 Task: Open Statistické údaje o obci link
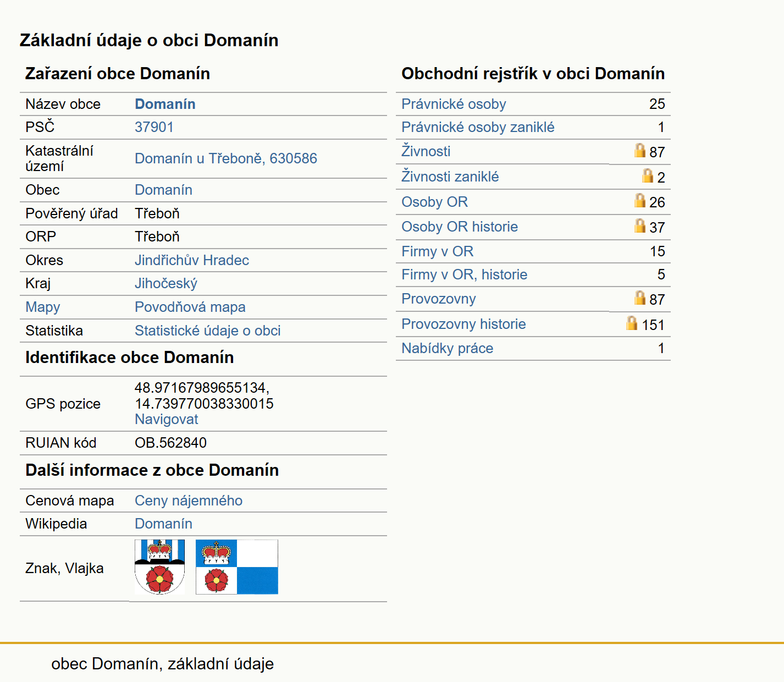point(208,331)
